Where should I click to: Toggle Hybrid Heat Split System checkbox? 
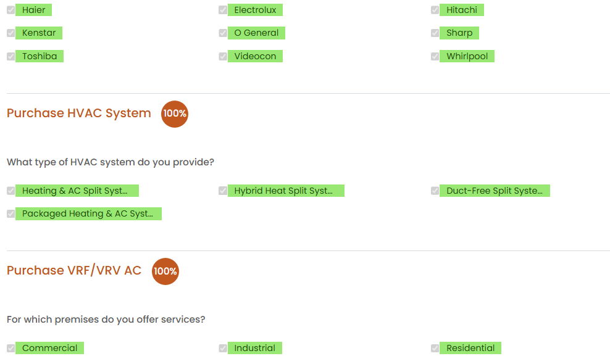click(x=223, y=191)
